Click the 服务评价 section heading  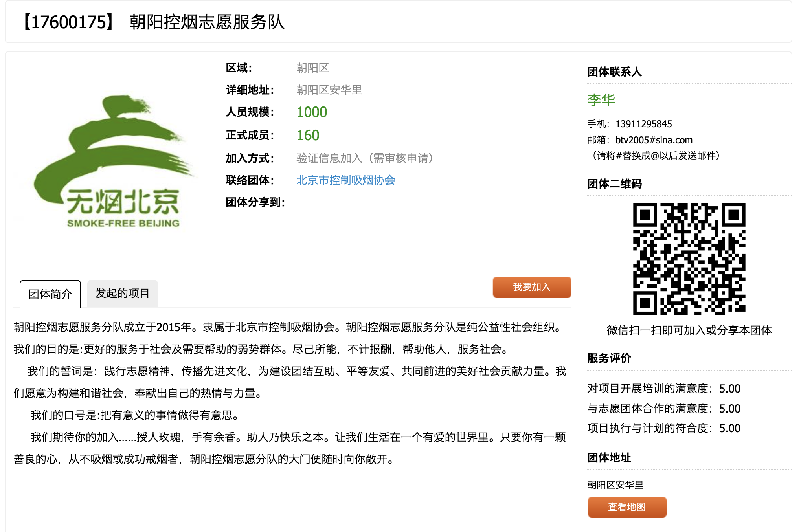[x=609, y=358]
